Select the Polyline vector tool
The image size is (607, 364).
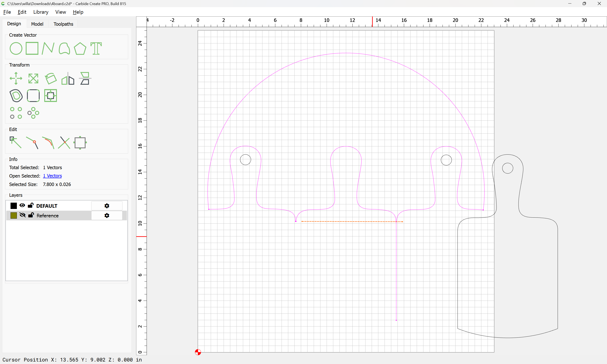[x=48, y=48]
